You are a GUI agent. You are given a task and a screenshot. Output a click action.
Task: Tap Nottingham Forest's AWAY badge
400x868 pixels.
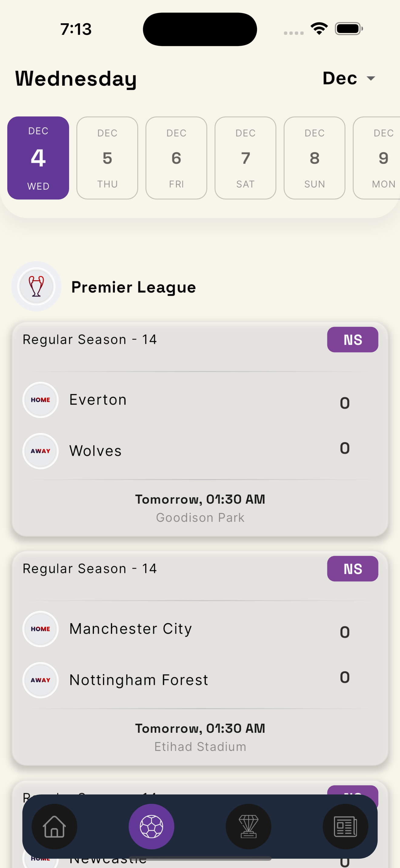[41, 680]
